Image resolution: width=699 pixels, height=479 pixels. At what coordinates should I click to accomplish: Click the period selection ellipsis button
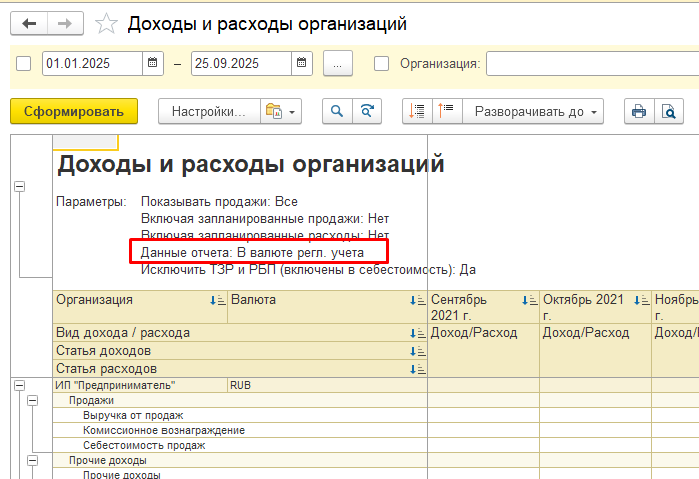(x=338, y=64)
